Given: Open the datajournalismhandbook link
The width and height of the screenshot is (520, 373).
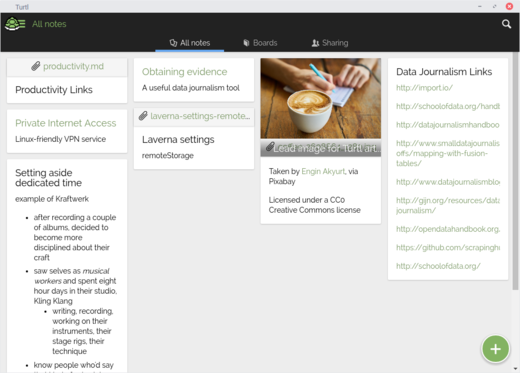Looking at the screenshot, I should pyautogui.click(x=448, y=125).
